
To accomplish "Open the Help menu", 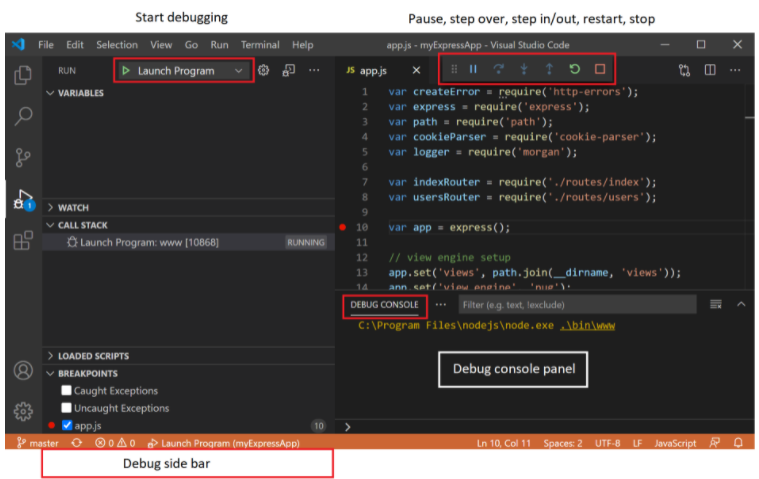I will click(x=303, y=45).
